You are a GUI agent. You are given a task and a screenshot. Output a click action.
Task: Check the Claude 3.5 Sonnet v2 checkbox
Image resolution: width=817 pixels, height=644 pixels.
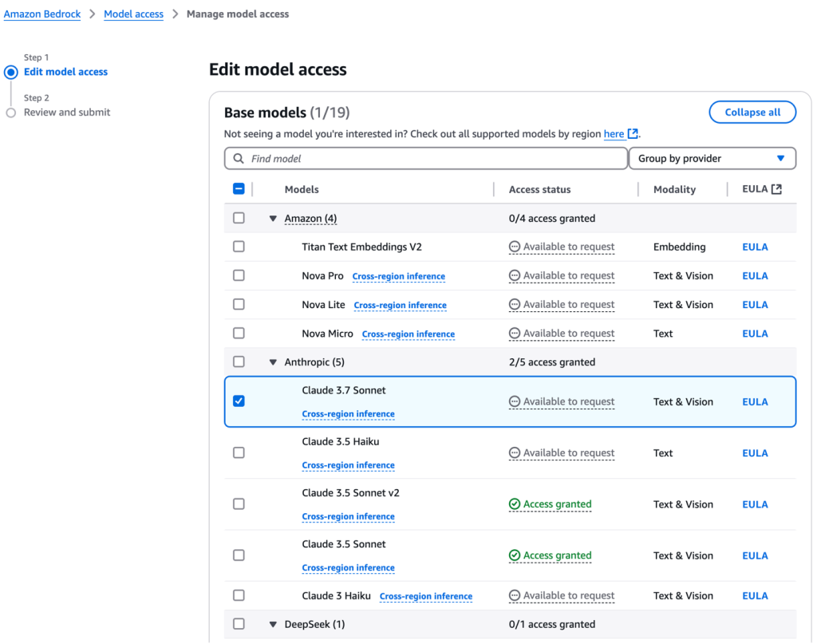tap(239, 504)
